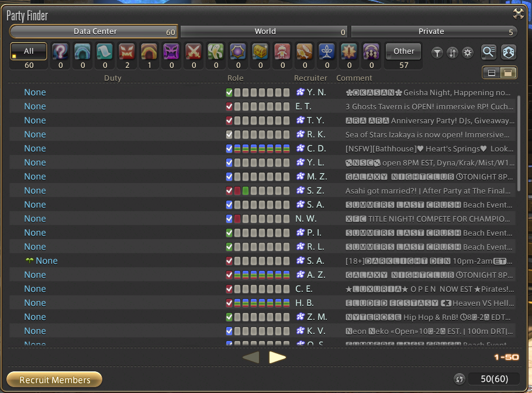Open the Nyterose Hip Hop listing
Viewport: 532px width, 393px height.
[x=262, y=316]
